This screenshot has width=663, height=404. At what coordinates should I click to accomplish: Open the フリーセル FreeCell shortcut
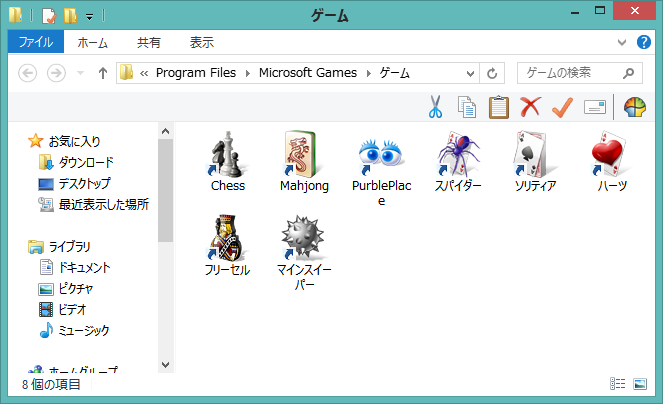pyautogui.click(x=228, y=245)
